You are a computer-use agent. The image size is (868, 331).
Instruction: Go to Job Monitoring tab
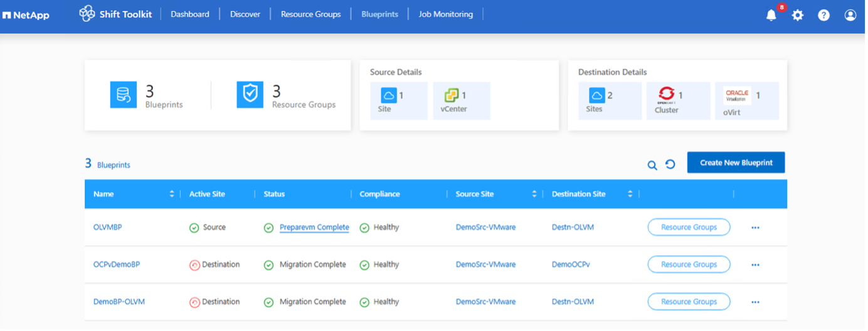point(446,14)
